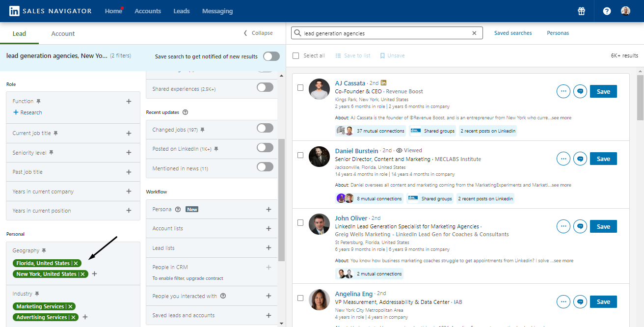The width and height of the screenshot is (644, 327).
Task: Click the gift icon in the top bar
Action: click(x=581, y=11)
